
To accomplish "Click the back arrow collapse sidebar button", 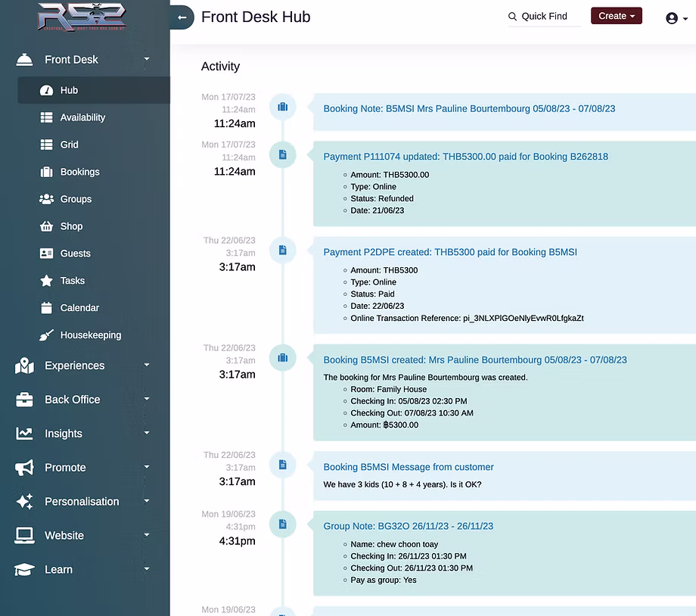I will [182, 17].
